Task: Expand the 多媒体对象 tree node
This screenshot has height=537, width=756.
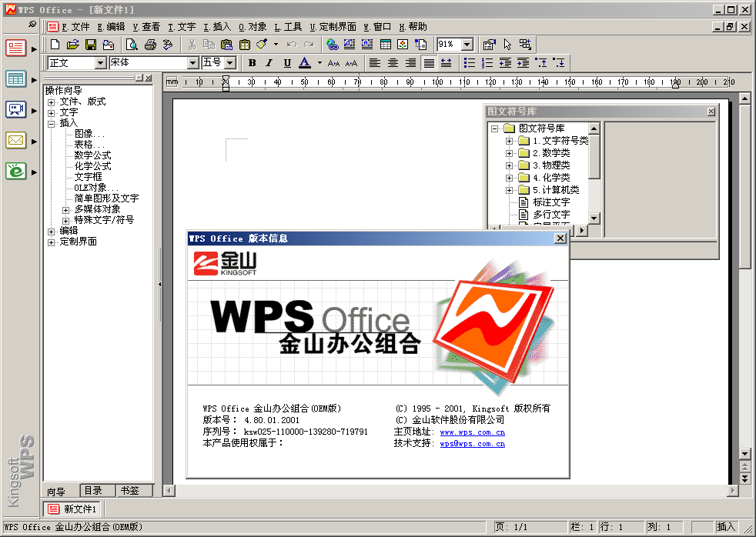Action: point(65,210)
